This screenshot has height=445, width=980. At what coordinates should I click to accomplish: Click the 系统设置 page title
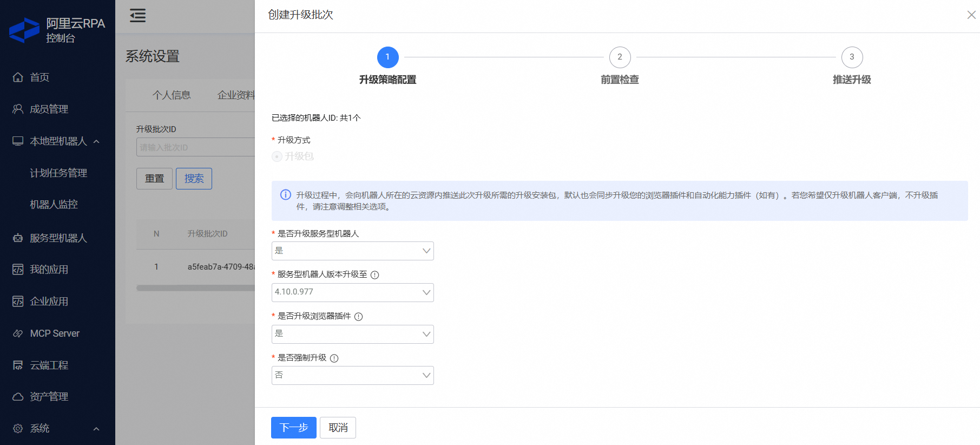point(153,56)
